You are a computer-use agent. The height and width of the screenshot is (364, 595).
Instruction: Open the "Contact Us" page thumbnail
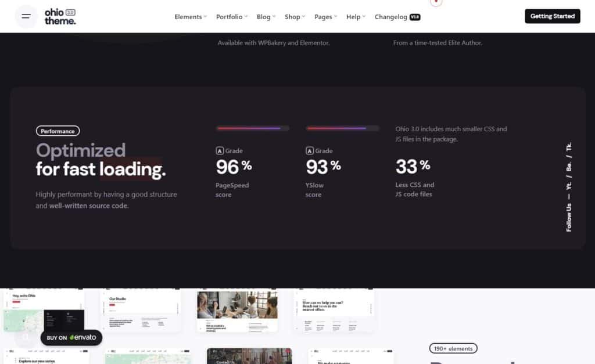coord(249,356)
